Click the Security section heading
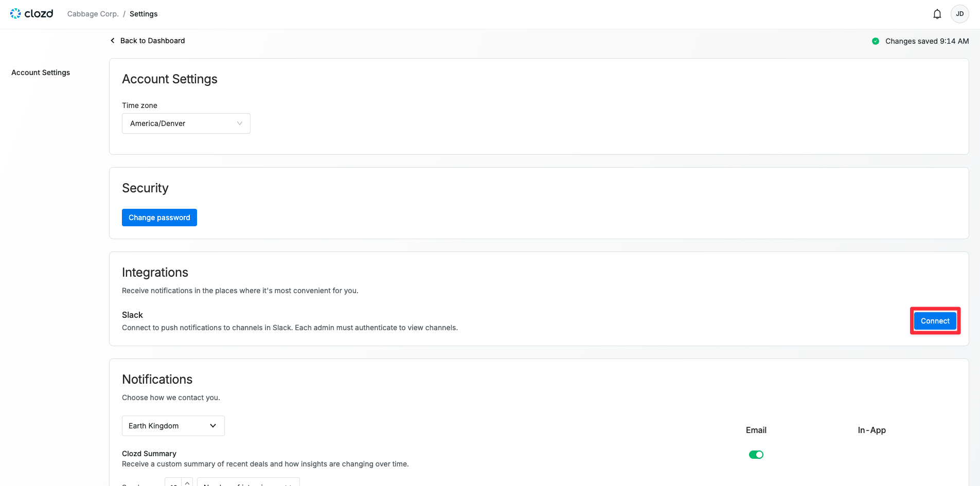Image resolution: width=980 pixels, height=486 pixels. (x=145, y=188)
